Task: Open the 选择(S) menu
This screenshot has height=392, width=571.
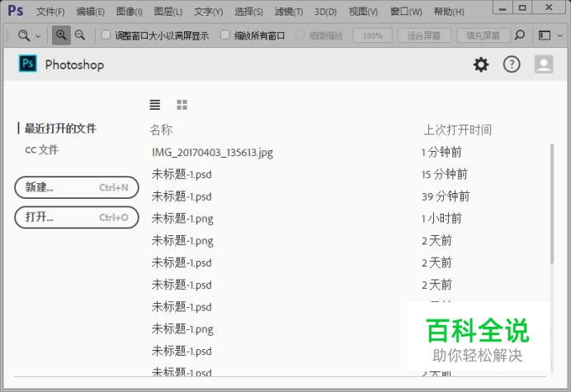Action: pyautogui.click(x=248, y=12)
